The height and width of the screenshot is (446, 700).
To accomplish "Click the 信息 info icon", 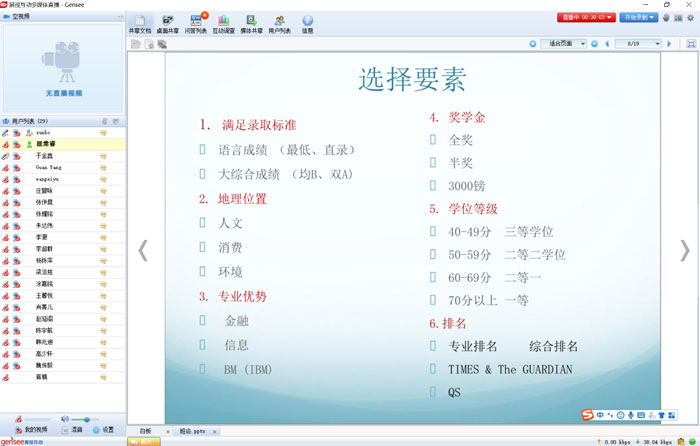I will 307,23.
